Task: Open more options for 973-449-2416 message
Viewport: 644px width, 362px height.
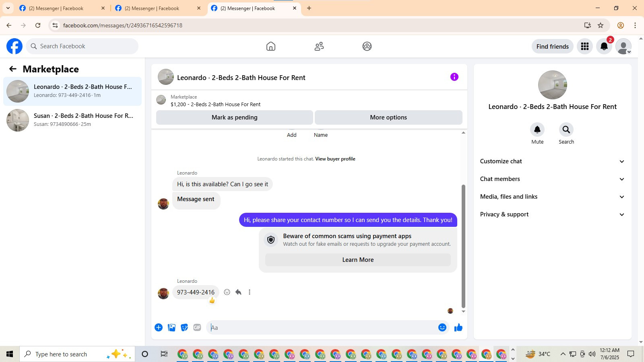Action: pyautogui.click(x=250, y=292)
